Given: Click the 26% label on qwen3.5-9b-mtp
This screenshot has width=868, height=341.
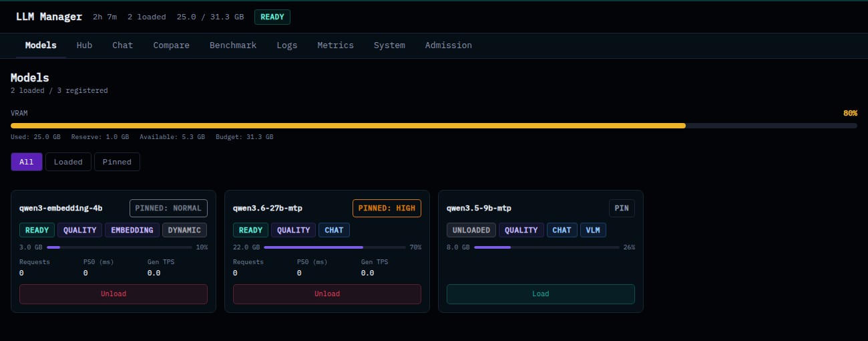Looking at the screenshot, I should click(x=629, y=247).
